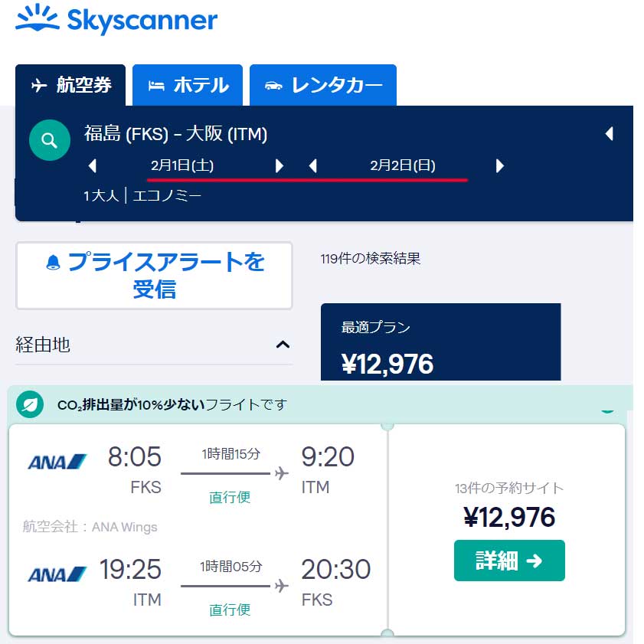This screenshot has width=644, height=644.
Task: Go to previous return date before 2月2日
Action: coord(313,166)
